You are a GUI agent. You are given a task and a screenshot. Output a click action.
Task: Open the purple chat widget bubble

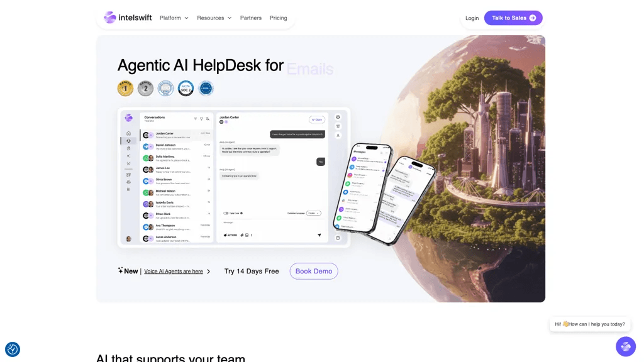click(x=626, y=346)
